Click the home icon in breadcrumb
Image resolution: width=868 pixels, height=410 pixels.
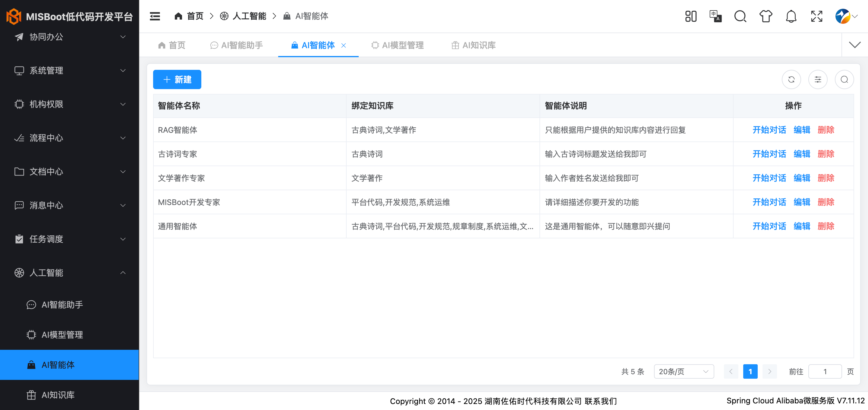click(178, 16)
